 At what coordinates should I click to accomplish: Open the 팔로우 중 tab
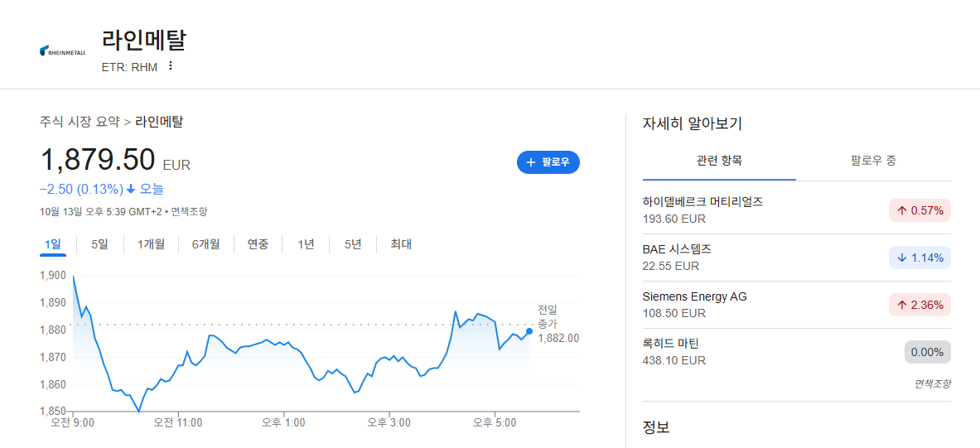(873, 161)
